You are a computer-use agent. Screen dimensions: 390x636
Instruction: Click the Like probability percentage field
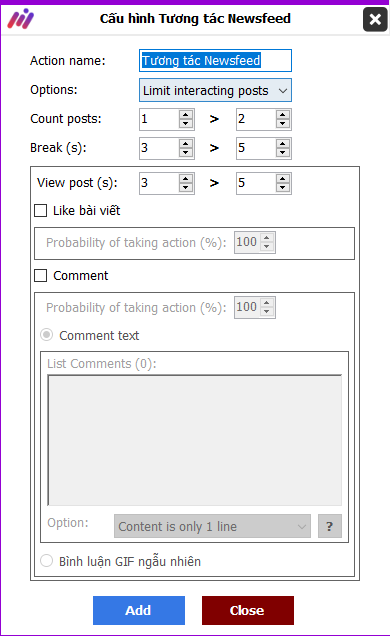(x=255, y=243)
